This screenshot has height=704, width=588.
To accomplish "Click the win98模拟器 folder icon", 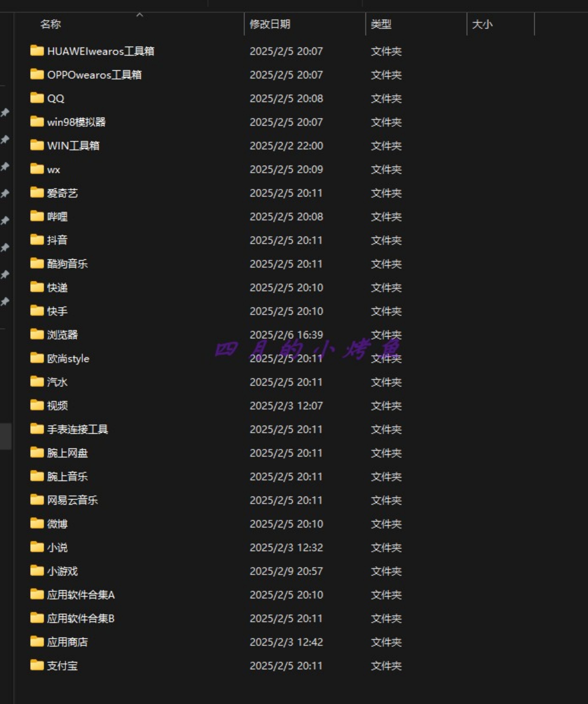I will pos(37,121).
